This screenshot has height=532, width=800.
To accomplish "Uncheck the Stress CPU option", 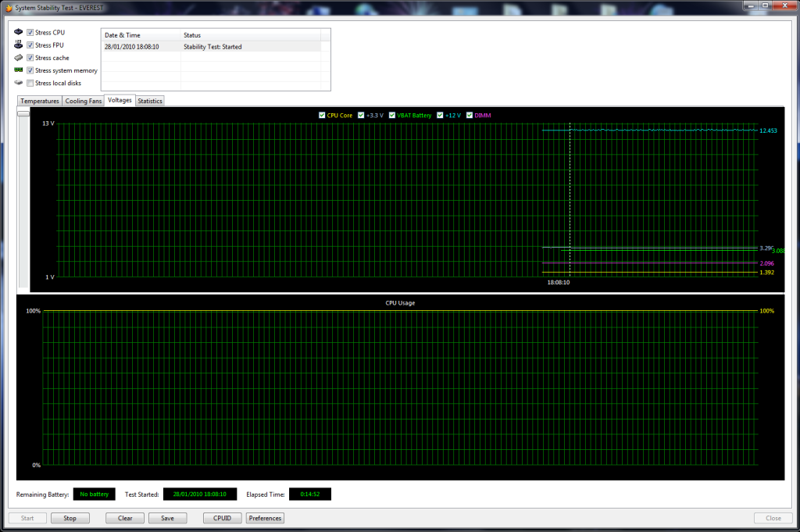I will click(30, 33).
